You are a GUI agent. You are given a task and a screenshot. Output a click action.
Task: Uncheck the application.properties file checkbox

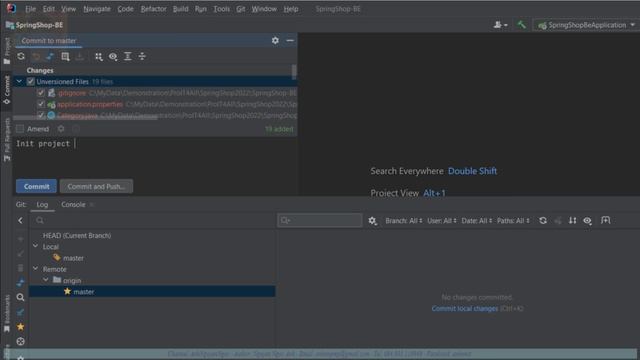40,104
